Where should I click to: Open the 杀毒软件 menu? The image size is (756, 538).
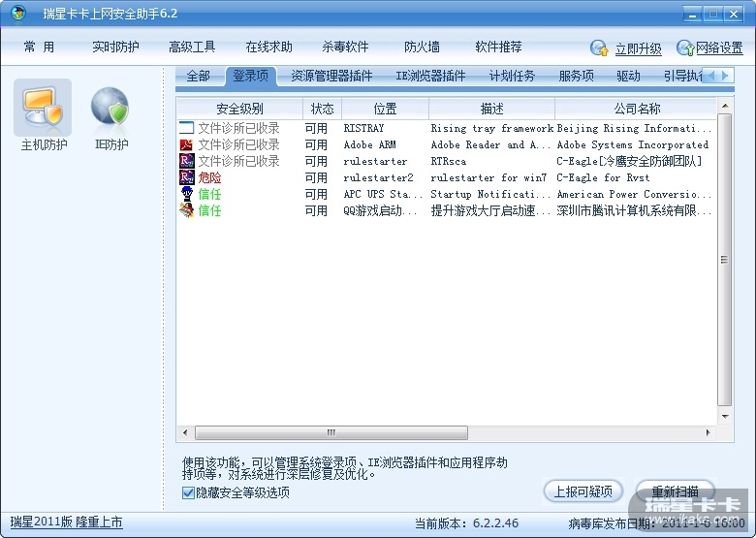[345, 47]
